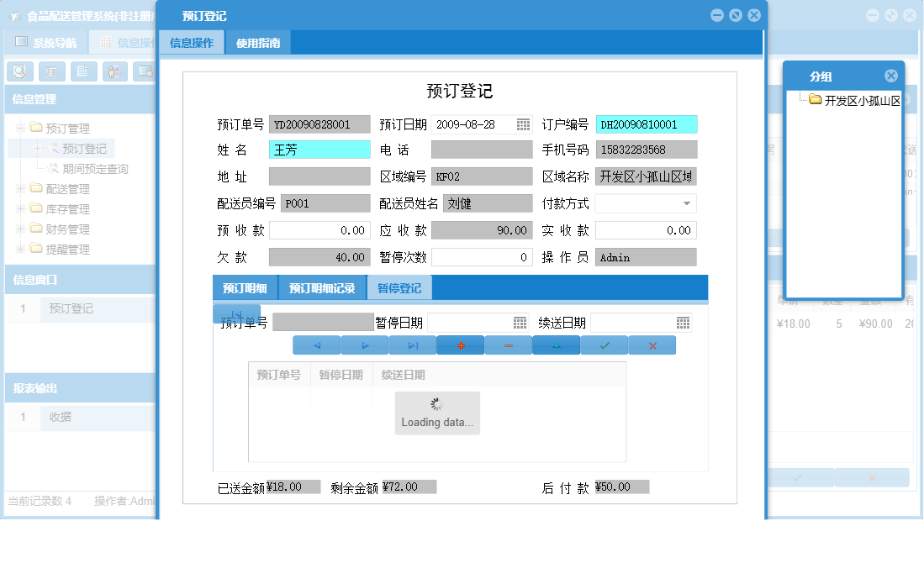Click the red X cancel icon
Image resolution: width=924 pixels, height=563 pixels.
(x=652, y=345)
